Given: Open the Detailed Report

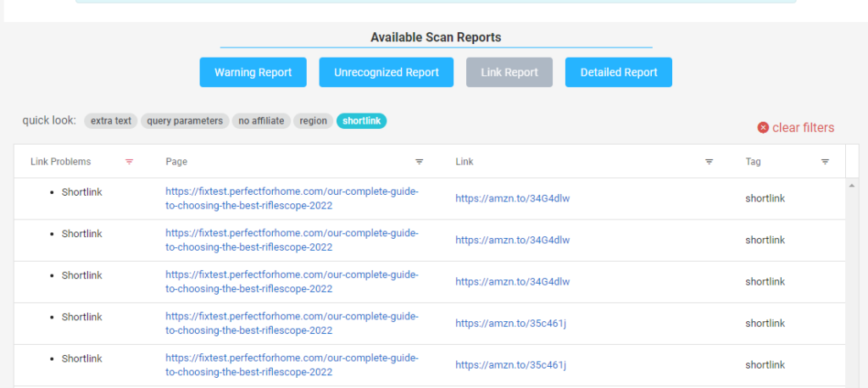Looking at the screenshot, I should pos(618,73).
